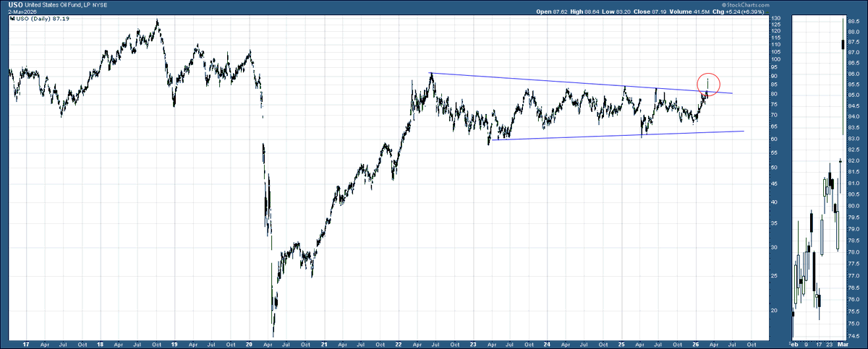Click year 17 on the date axis
Image resolution: width=868 pixels, height=349 pixels.
pos(25,345)
